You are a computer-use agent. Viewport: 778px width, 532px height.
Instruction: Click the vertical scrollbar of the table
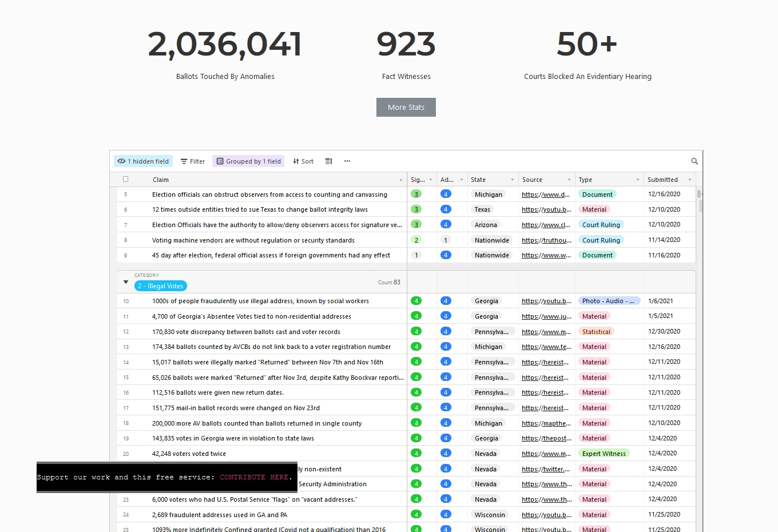click(699, 194)
